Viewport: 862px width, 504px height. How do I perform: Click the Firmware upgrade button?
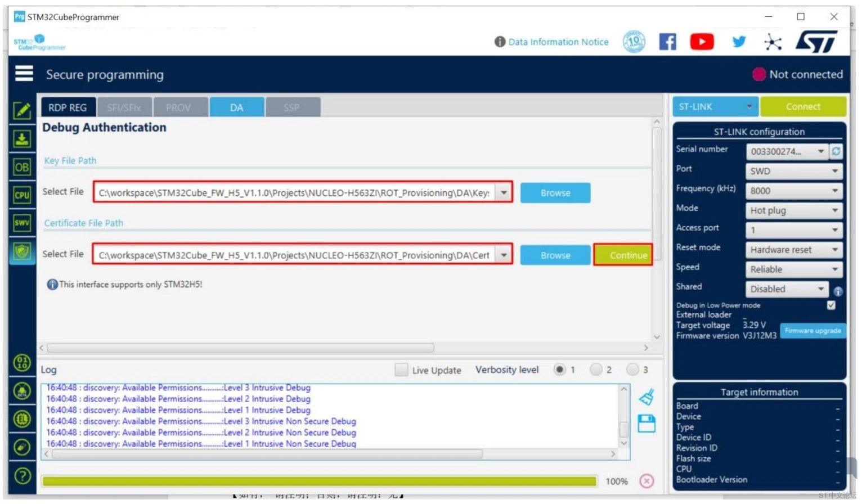pos(812,331)
